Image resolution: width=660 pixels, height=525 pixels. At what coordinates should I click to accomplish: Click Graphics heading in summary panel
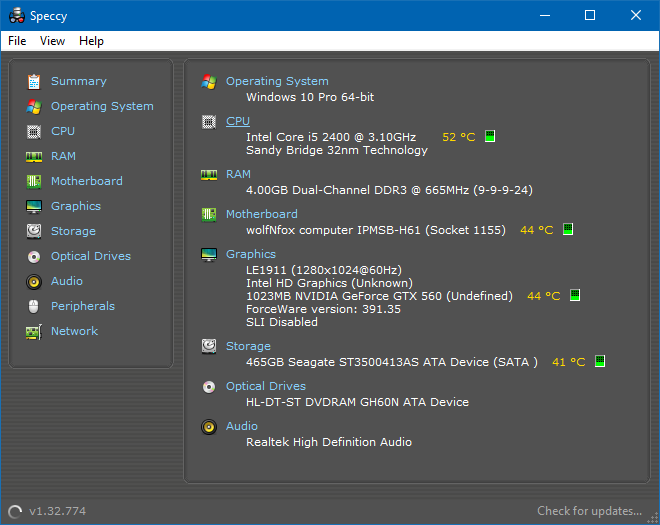(251, 254)
